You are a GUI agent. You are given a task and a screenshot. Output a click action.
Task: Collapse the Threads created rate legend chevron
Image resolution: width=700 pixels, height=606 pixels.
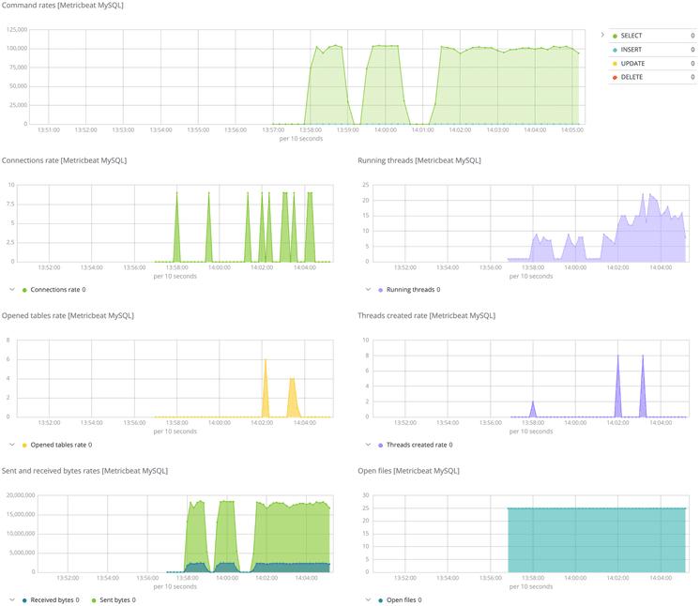(367, 445)
